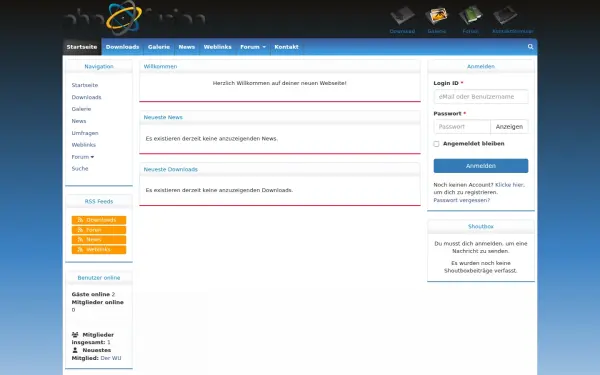Click the Gäste online count text
Viewport: 600px width, 375px height.
pos(93,294)
